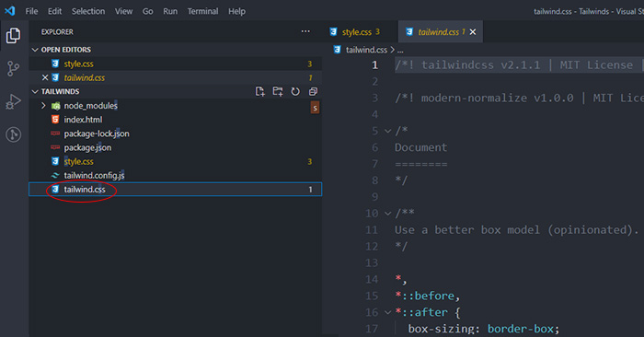Click New Folder icon in TAILWINDS header

click(x=278, y=91)
